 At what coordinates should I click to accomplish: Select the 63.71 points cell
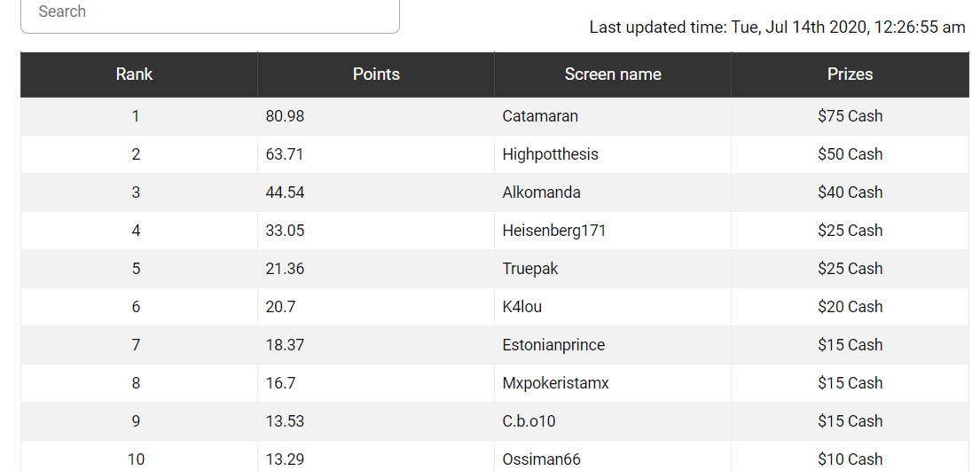(285, 154)
